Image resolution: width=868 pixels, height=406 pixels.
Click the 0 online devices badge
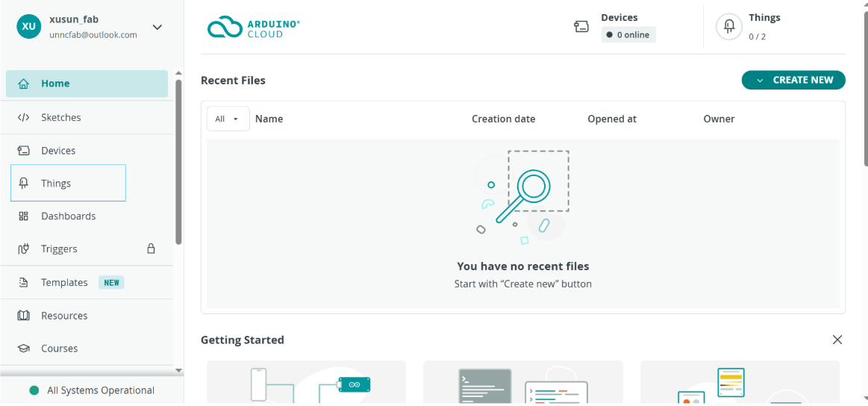click(x=628, y=34)
